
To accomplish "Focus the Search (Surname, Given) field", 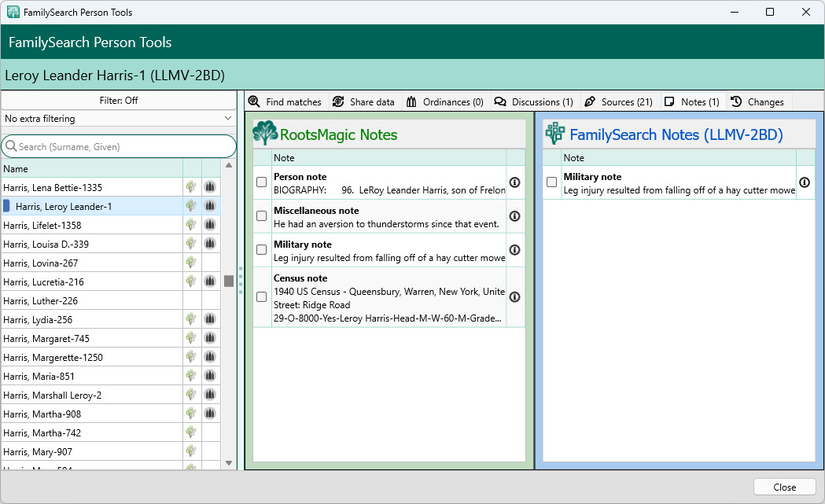I will [x=119, y=147].
